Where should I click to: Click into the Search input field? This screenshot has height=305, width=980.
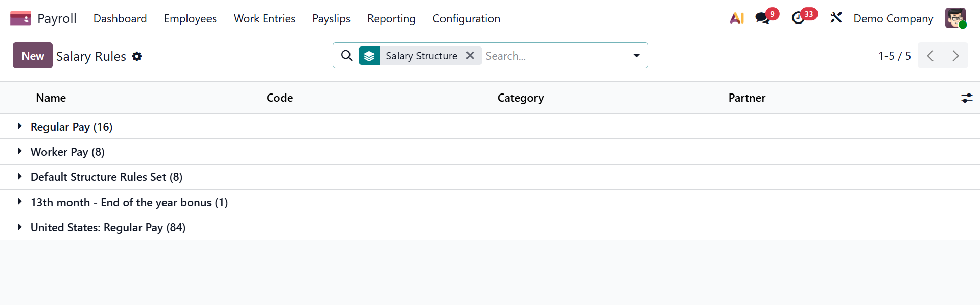[553, 56]
